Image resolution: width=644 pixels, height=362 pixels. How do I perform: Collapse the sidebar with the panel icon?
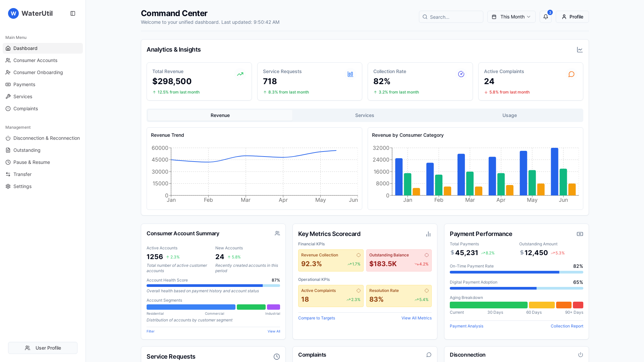pyautogui.click(x=73, y=13)
